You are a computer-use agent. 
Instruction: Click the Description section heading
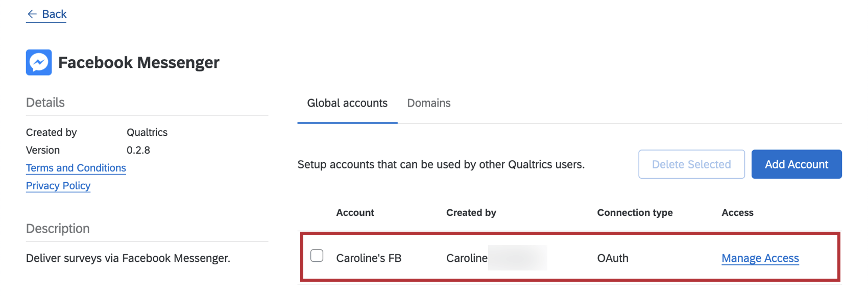pyautogui.click(x=58, y=229)
